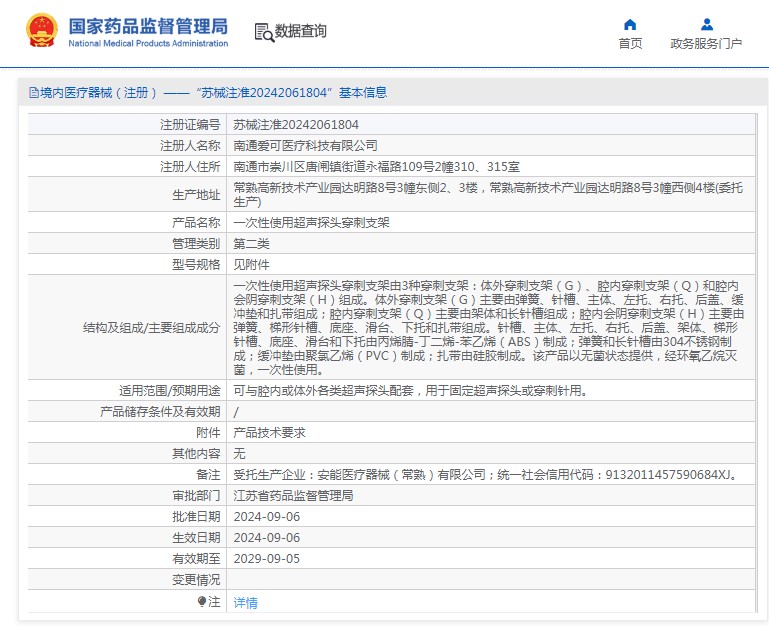Select intended use text 可与腔内或体外各类超声探头配套

point(410,391)
